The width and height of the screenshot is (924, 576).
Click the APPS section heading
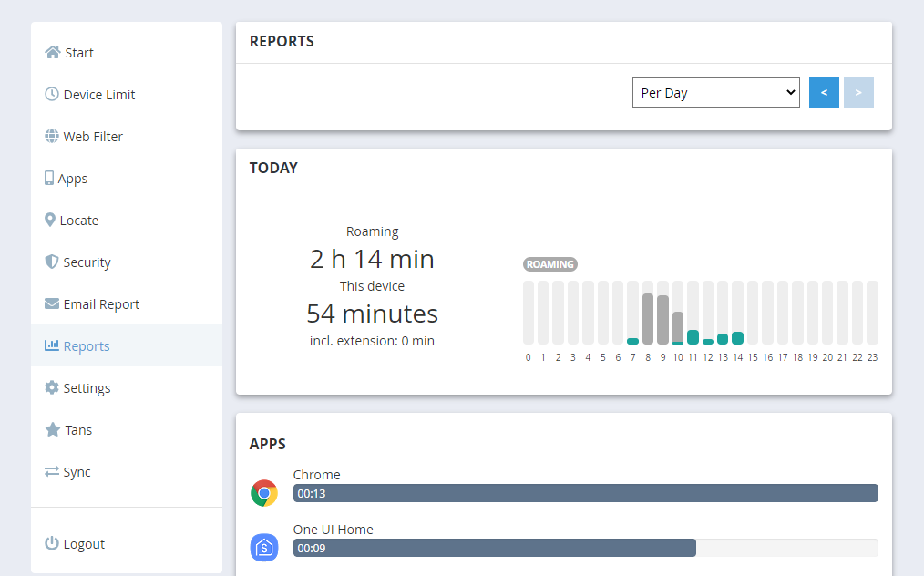point(268,444)
